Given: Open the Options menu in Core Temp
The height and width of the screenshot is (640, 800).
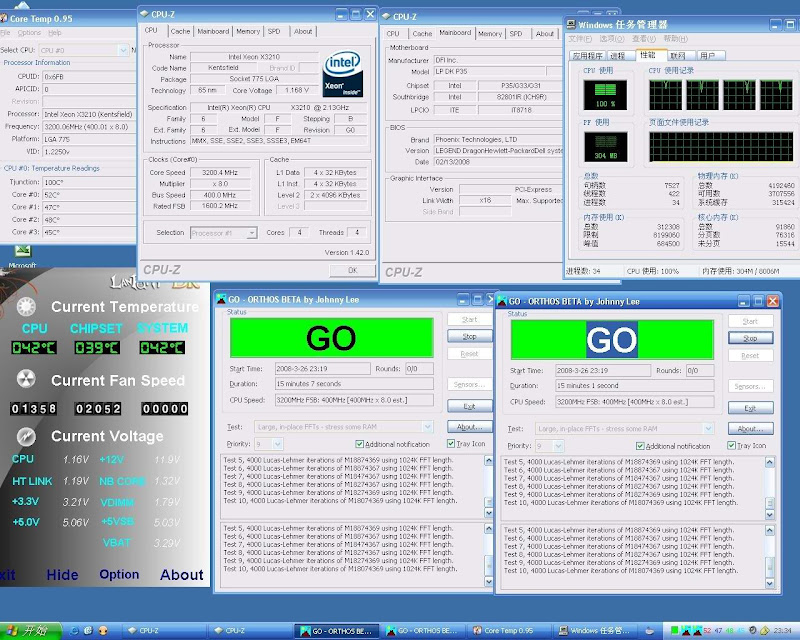Looking at the screenshot, I should 29,33.
